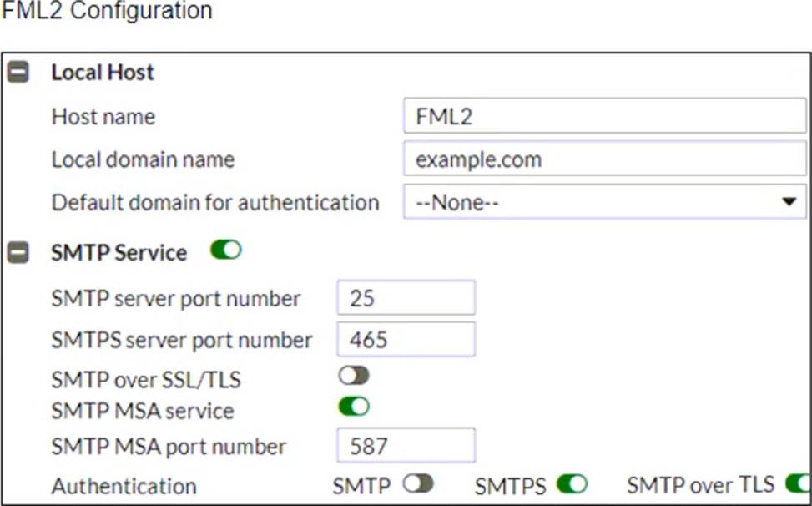Click the SMTP Service section heading

tap(119, 253)
